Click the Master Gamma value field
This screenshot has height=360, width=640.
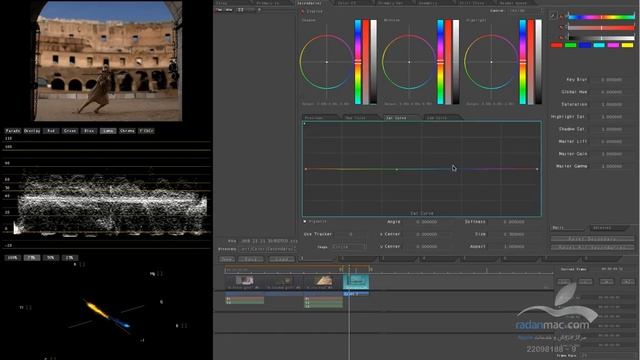611,167
